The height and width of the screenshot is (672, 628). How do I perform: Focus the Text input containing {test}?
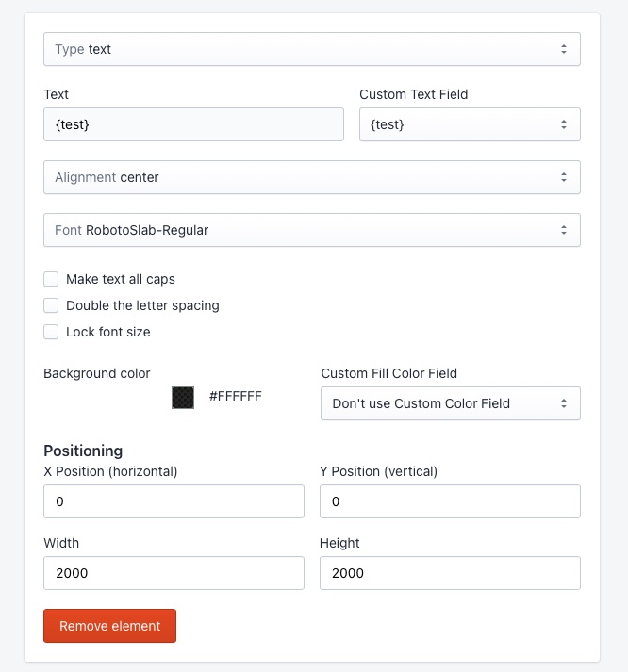coord(193,124)
